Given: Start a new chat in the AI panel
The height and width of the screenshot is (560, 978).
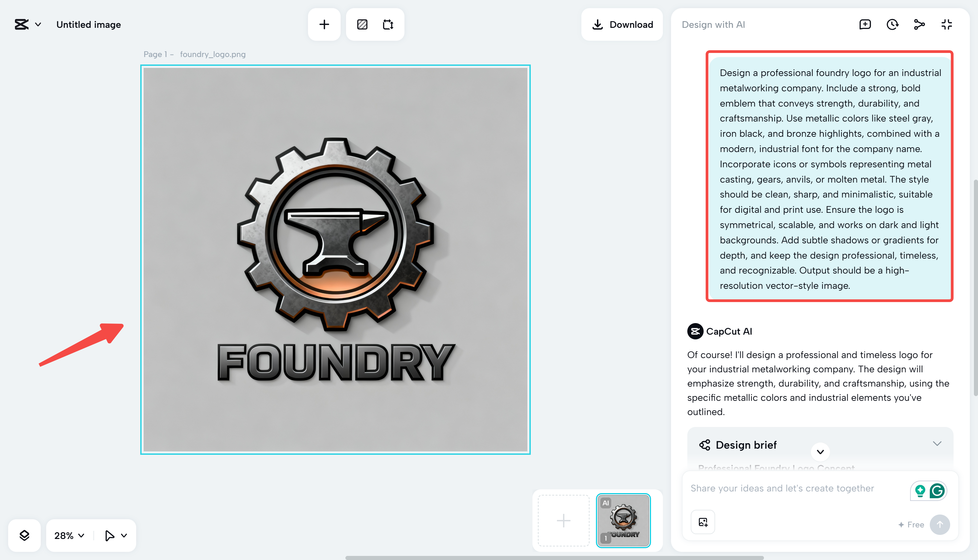Looking at the screenshot, I should 865,24.
